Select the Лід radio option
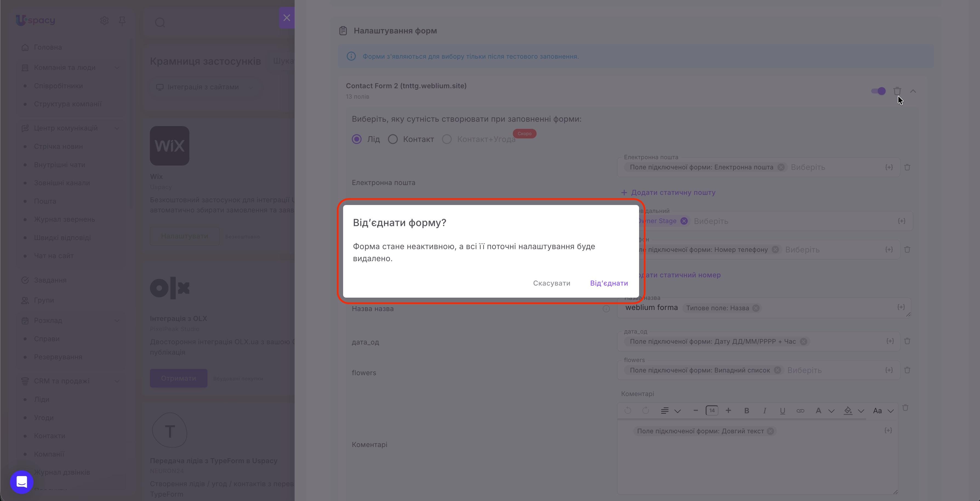The width and height of the screenshot is (980, 501). 357,139
